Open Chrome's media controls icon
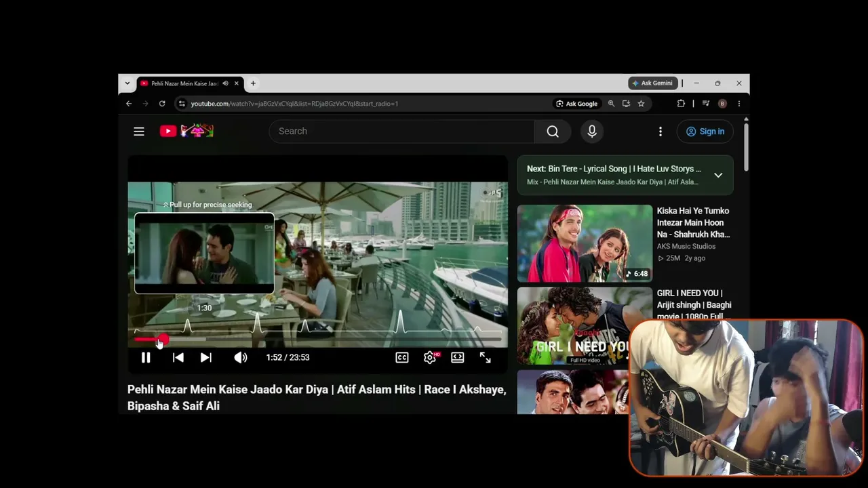This screenshot has height=488, width=868. (706, 104)
